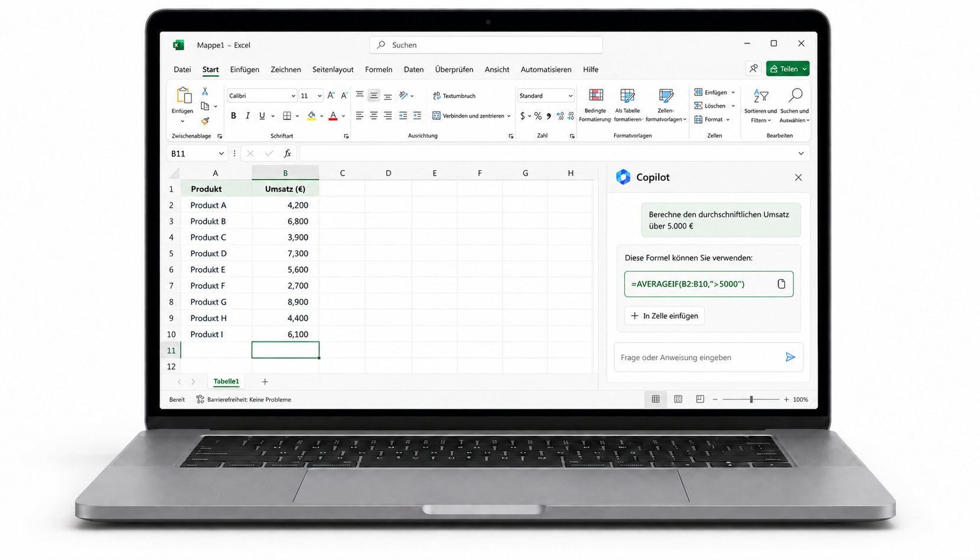Open the Datei menu
The width and height of the screenshot is (980, 560).
coord(182,69)
